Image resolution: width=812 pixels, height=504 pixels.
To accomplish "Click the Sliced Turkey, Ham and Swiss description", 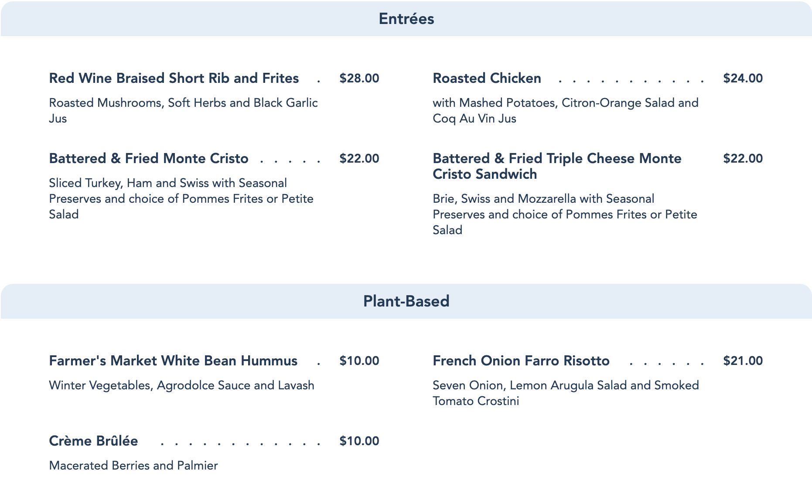I will coord(181,198).
